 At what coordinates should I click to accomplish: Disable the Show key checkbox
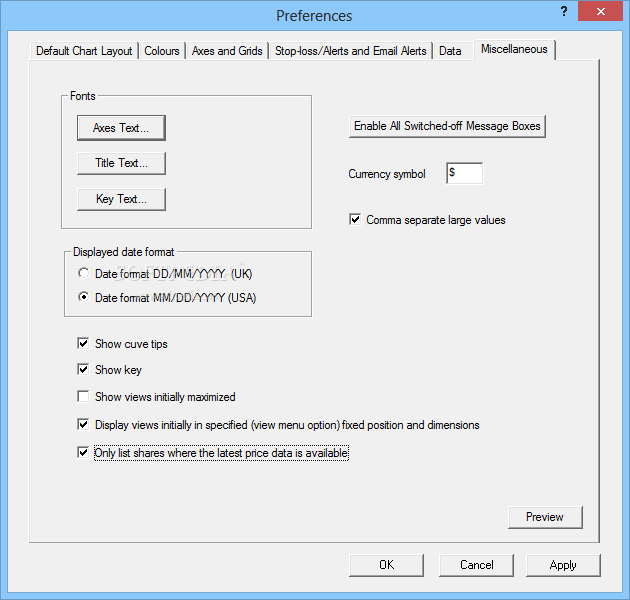pos(83,369)
